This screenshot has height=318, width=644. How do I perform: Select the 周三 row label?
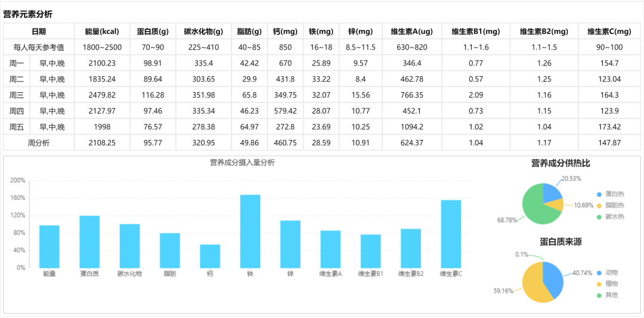[17, 95]
